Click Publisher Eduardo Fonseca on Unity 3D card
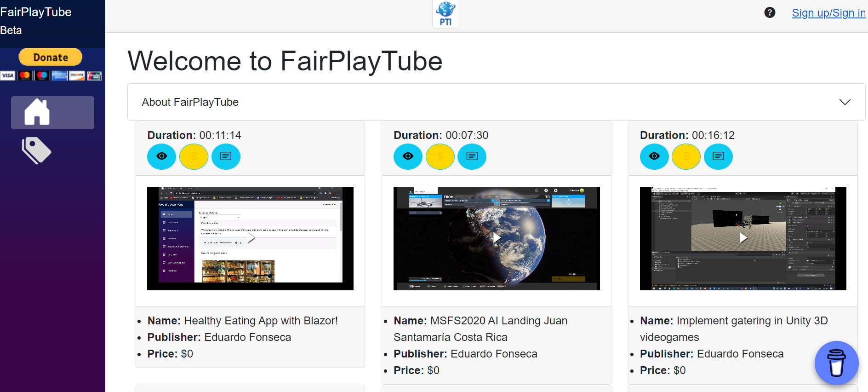 pyautogui.click(x=712, y=354)
